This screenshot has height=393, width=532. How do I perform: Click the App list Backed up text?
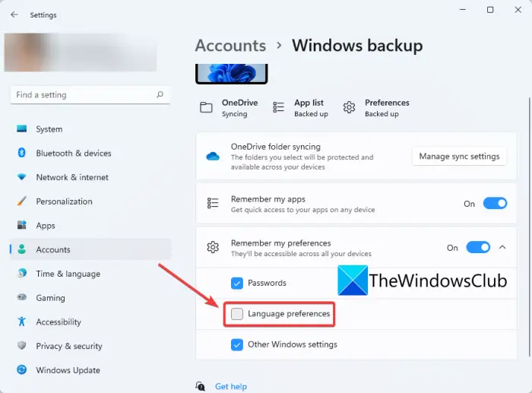point(311,114)
